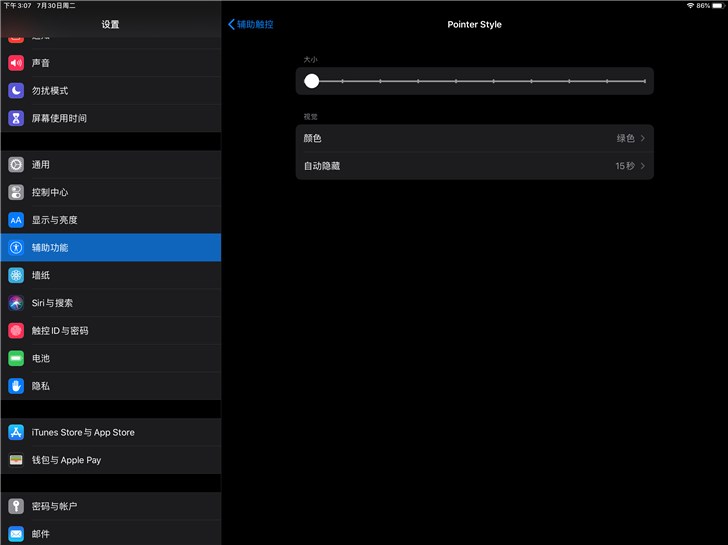Tap the 电池 battery icon in sidebar
Screen dimensions: 728x545
tap(16, 358)
